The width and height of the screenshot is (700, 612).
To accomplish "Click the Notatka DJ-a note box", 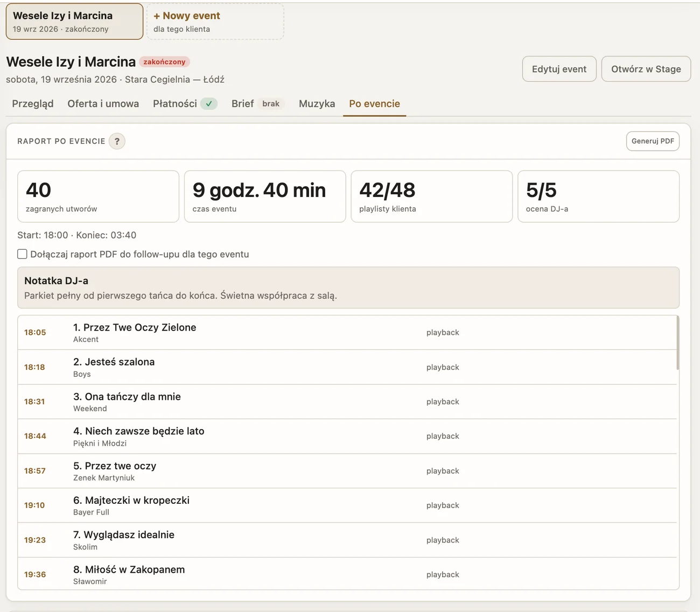I will point(348,288).
